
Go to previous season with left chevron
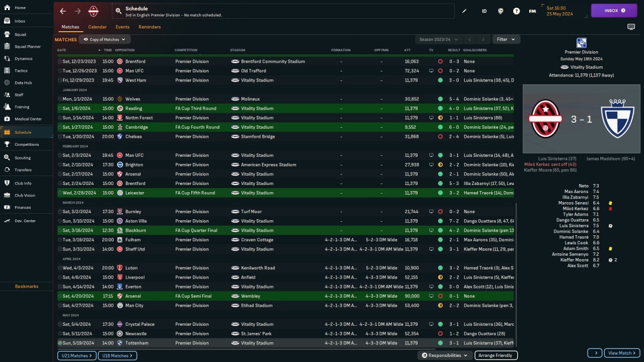[x=469, y=39]
